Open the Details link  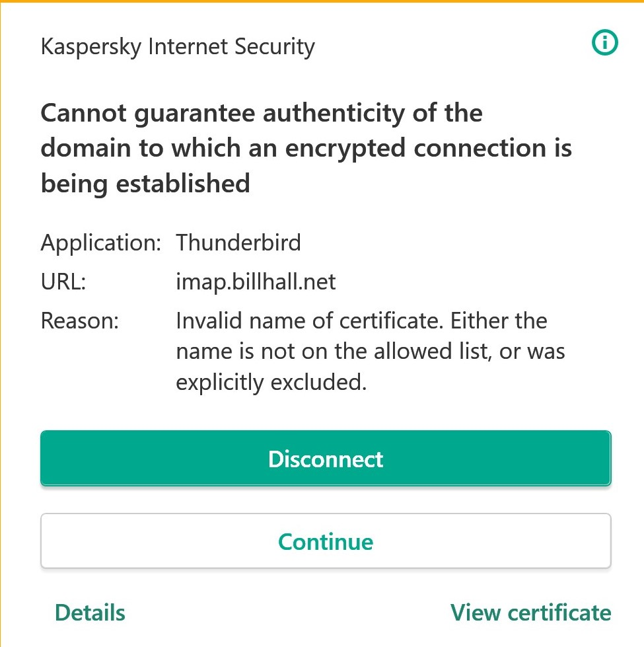coord(90,613)
